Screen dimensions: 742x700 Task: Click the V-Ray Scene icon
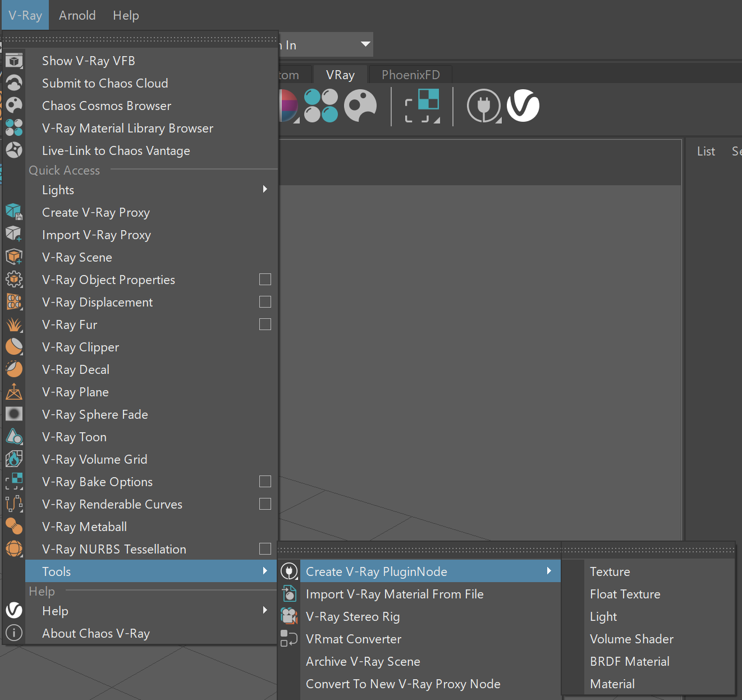14,257
